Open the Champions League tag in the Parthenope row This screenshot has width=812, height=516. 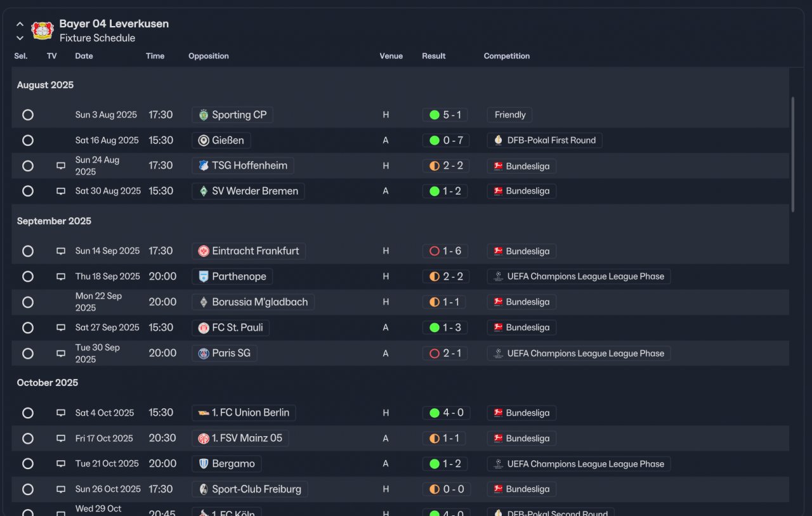(x=579, y=276)
